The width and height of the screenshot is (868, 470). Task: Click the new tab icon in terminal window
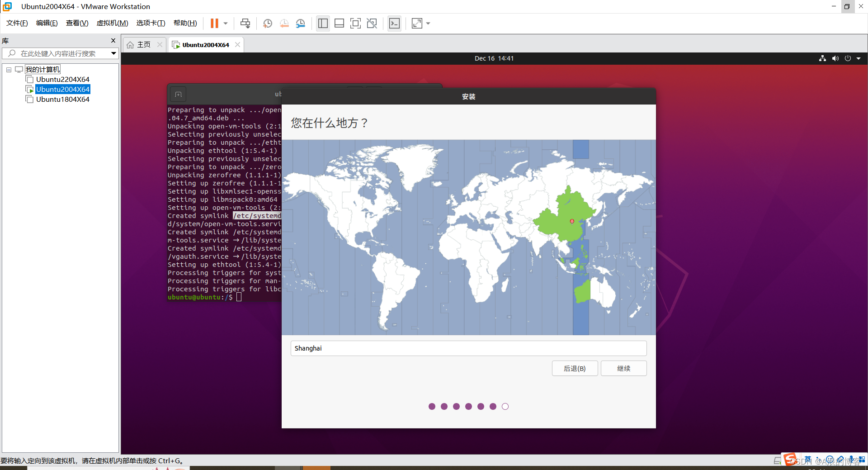[x=178, y=95]
